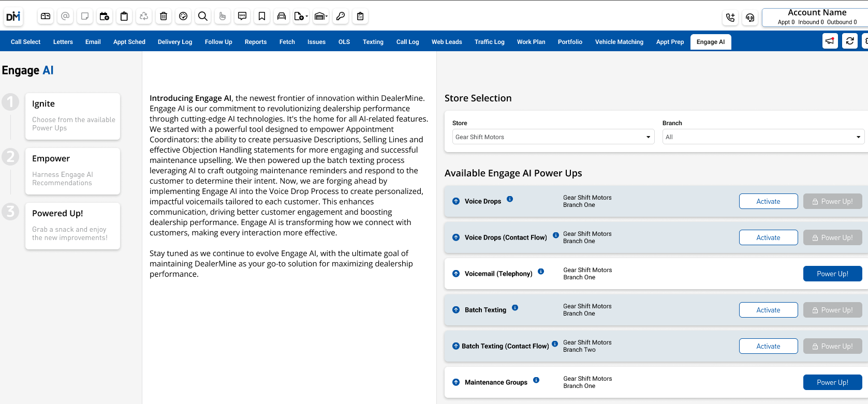Click the DealerMine DM logo
This screenshot has height=404, width=868.
click(x=13, y=17)
